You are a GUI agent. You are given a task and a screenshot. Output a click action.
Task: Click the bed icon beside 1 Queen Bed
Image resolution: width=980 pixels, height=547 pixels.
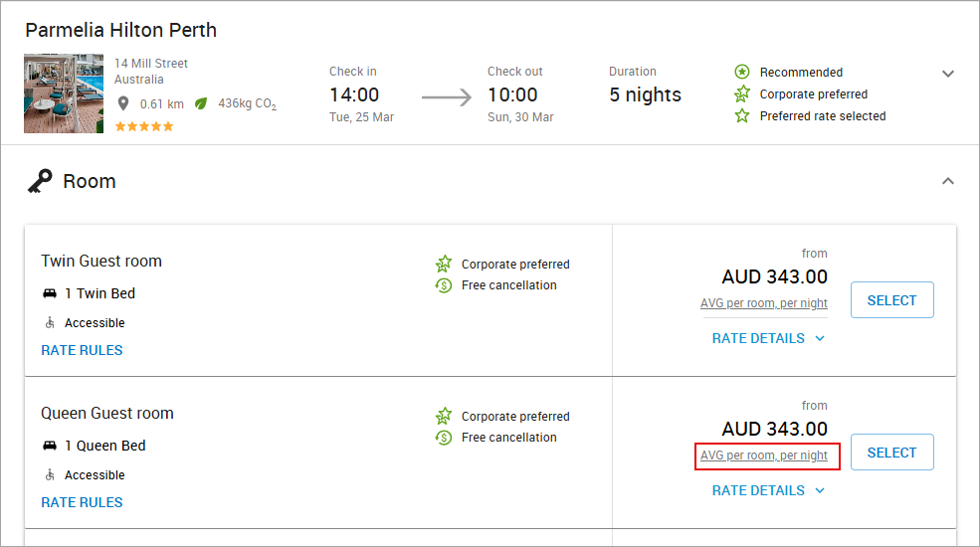pyautogui.click(x=50, y=446)
